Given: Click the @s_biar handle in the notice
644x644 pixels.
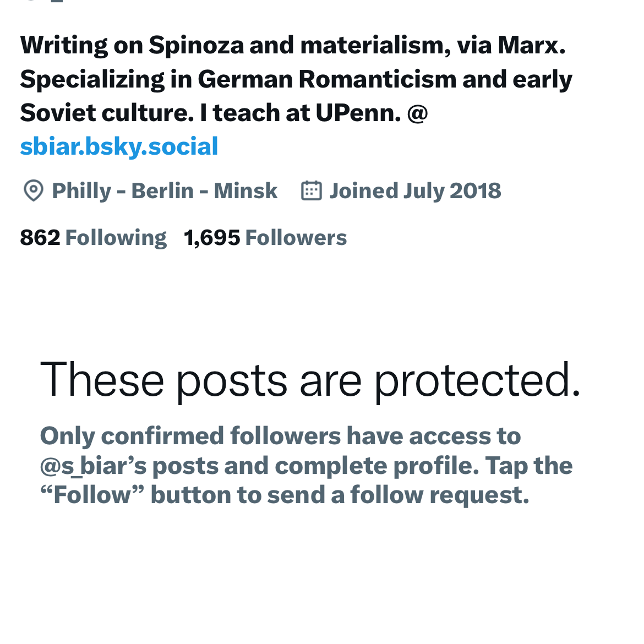Looking at the screenshot, I should [x=93, y=466].
